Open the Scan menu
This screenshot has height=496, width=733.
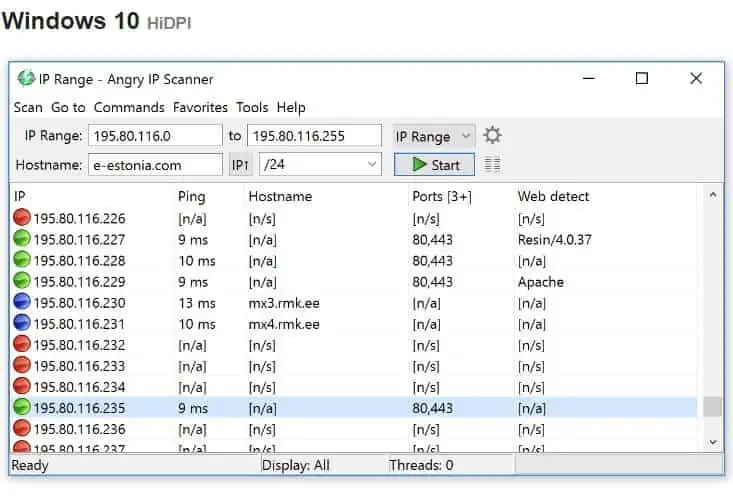click(28, 107)
